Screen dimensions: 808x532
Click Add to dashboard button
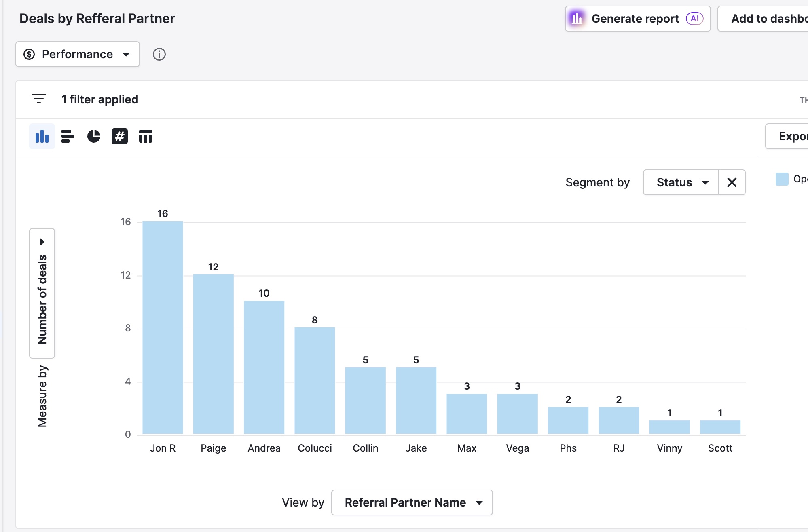point(763,19)
